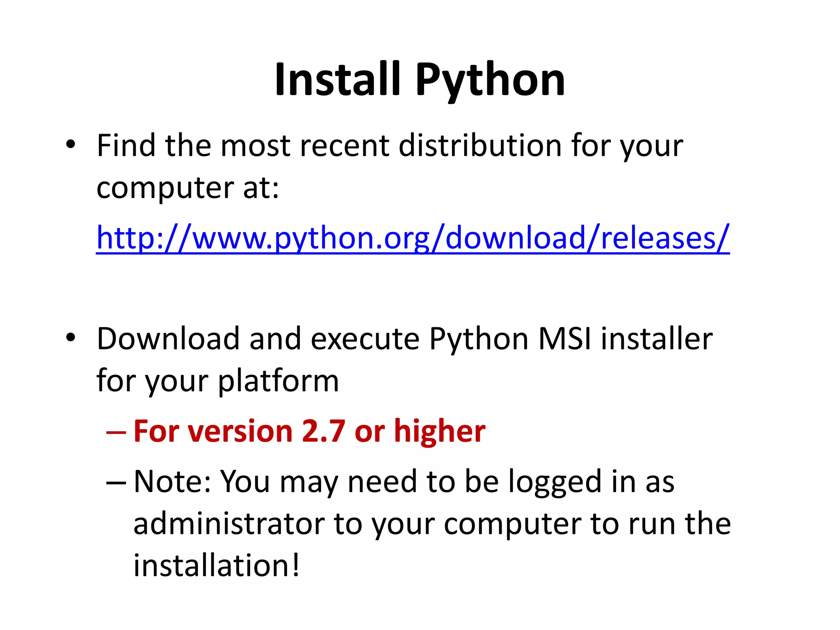Click the line 'Find the most recent distribution'
The image size is (840, 630).
390,146
